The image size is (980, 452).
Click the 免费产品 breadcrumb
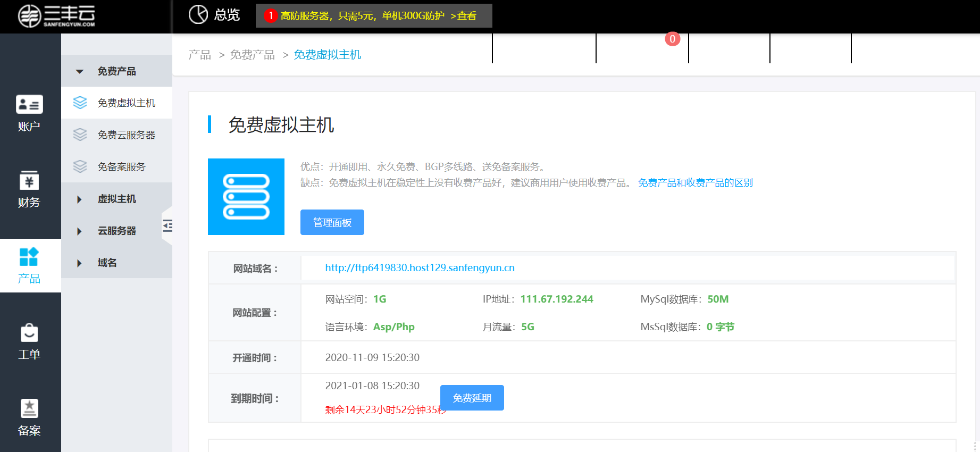coord(253,55)
